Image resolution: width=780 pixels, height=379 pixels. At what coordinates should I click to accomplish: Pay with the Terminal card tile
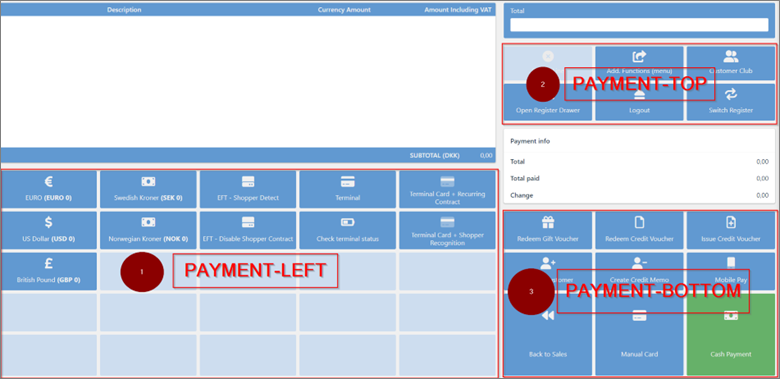click(348, 190)
